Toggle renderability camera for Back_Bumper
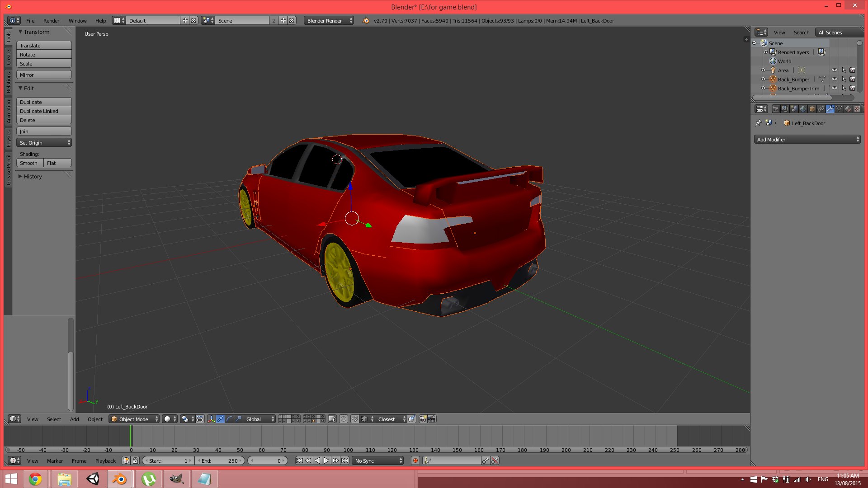Viewport: 868px width, 488px height. [853, 80]
